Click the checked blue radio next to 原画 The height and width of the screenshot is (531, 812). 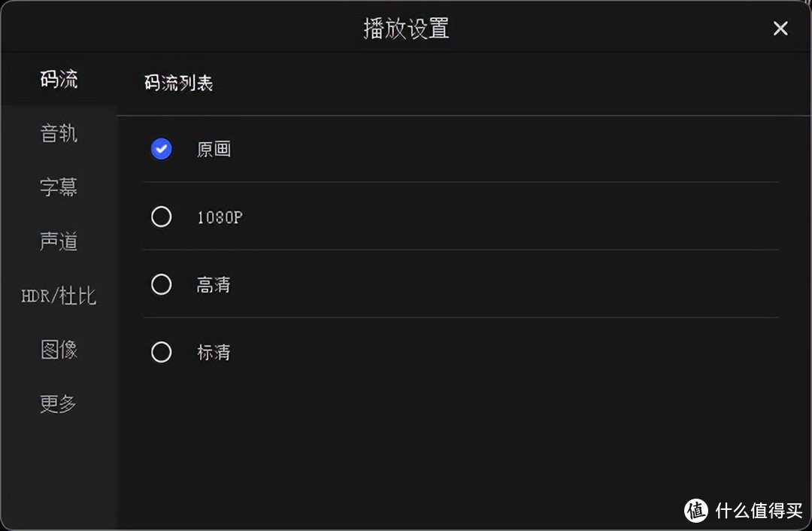161,149
